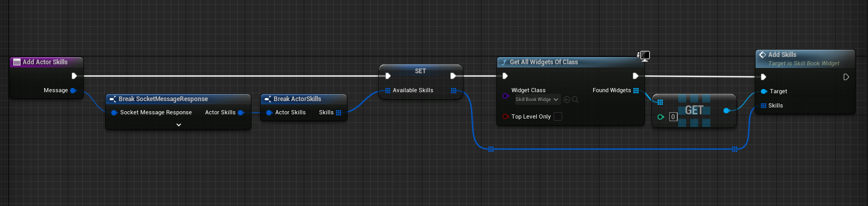Click the Target pin on Add Skills
This screenshot has height=206, width=868.
(x=764, y=92)
